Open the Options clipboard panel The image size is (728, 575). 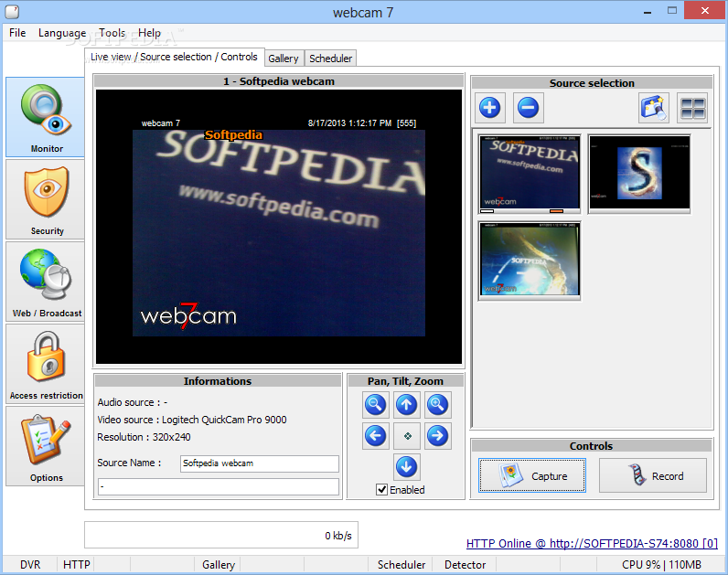[x=45, y=446]
